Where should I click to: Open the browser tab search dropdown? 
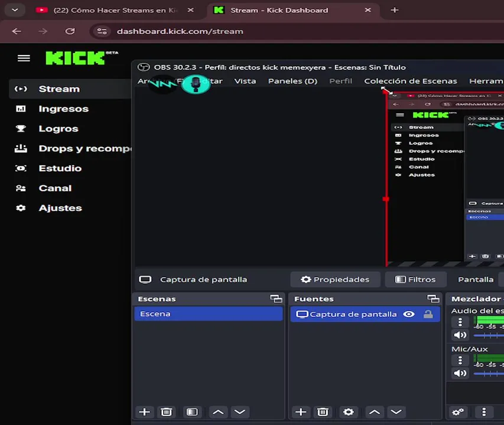(15, 10)
